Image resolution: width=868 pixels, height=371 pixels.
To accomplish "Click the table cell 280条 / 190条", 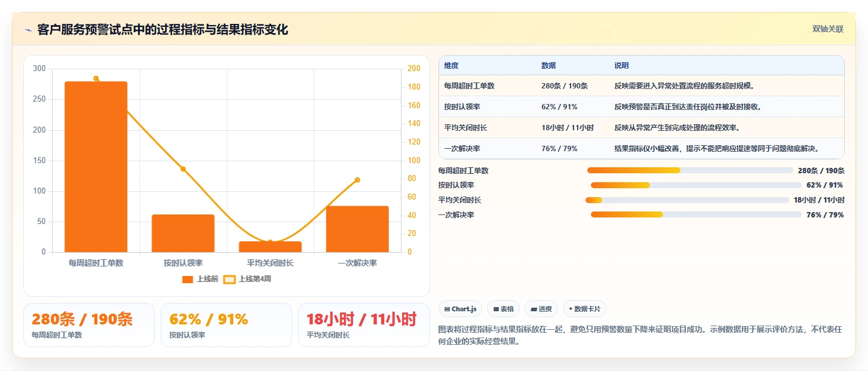I will (565, 86).
